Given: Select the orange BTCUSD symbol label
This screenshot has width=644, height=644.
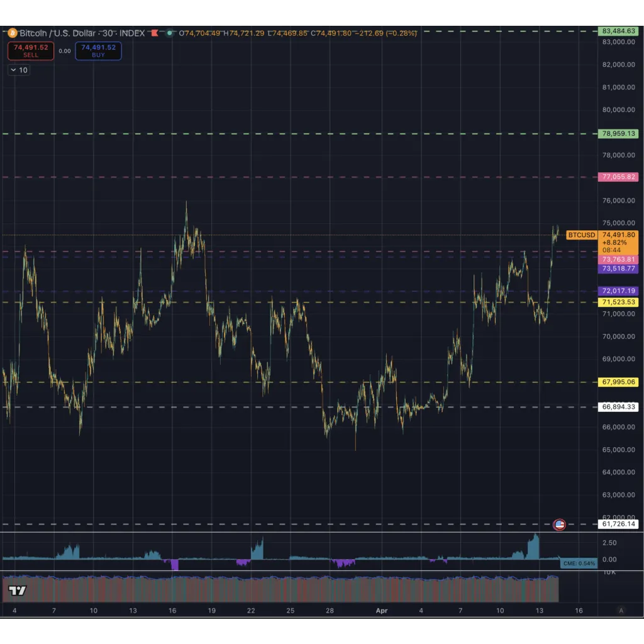Looking at the screenshot, I should pyautogui.click(x=582, y=235).
